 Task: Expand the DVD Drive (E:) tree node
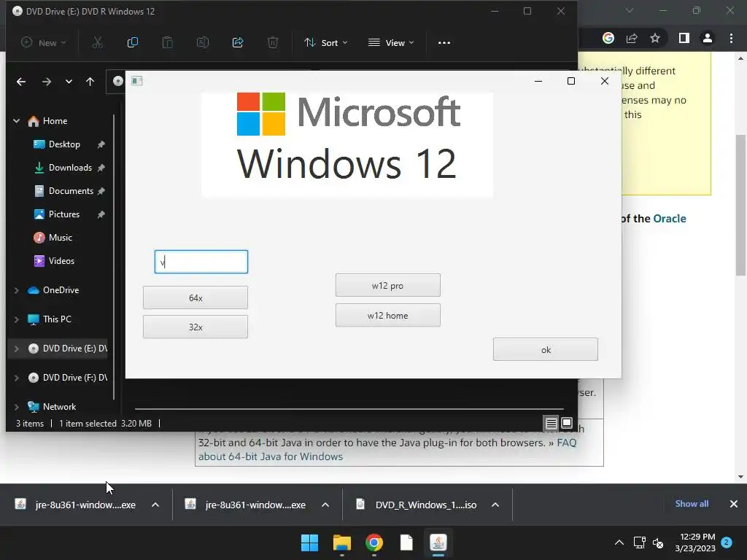pyautogui.click(x=17, y=349)
